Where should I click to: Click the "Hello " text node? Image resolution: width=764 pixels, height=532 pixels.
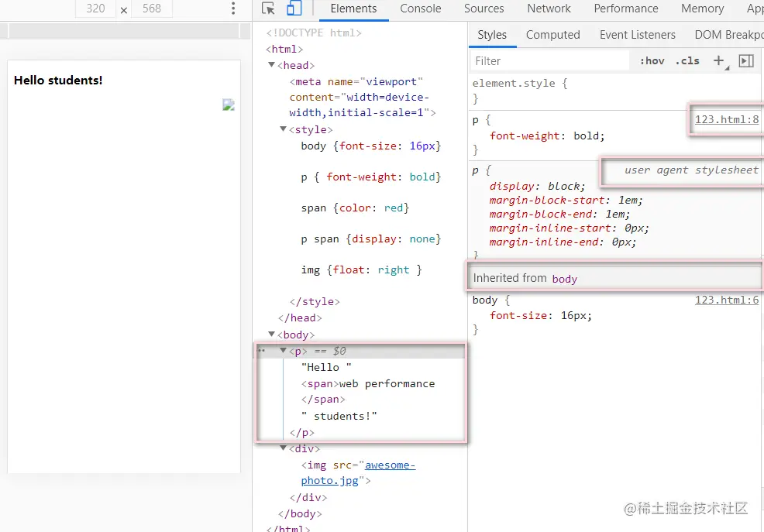pyautogui.click(x=326, y=367)
